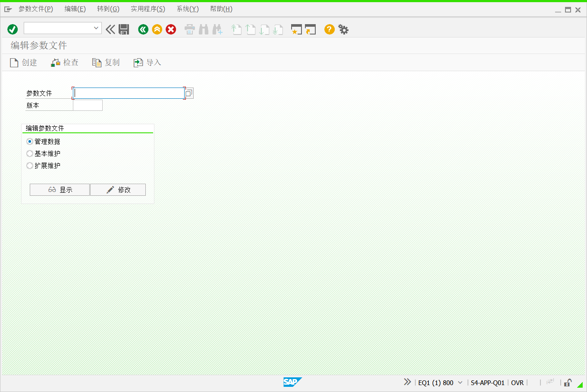Click the Save floppy disk icon
Image resolution: width=587 pixels, height=392 pixels.
[124, 29]
